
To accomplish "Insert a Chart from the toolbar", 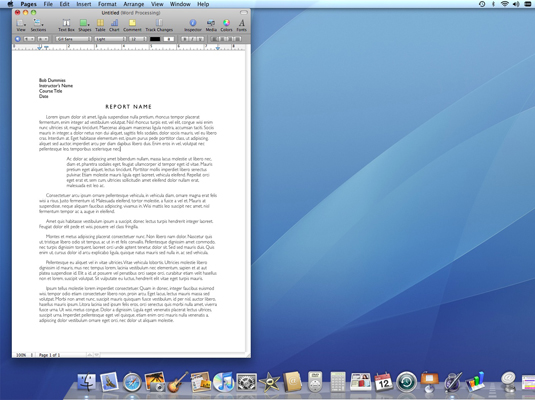I will 114,25.
